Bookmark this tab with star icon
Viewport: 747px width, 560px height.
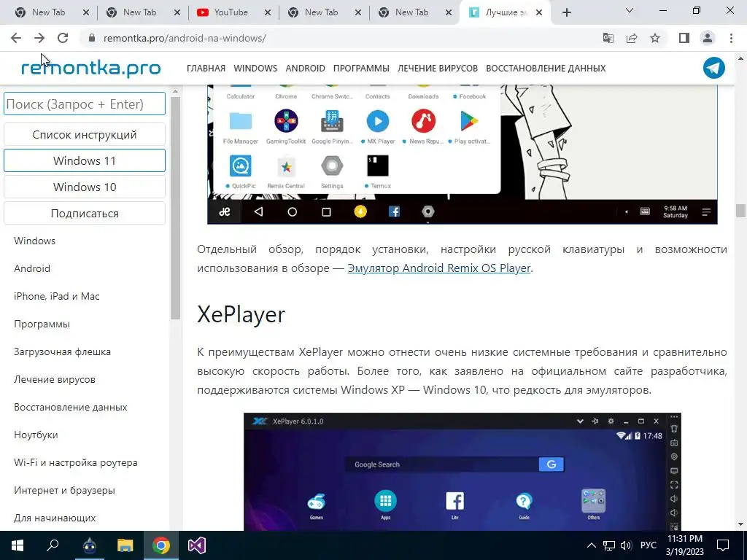point(655,38)
